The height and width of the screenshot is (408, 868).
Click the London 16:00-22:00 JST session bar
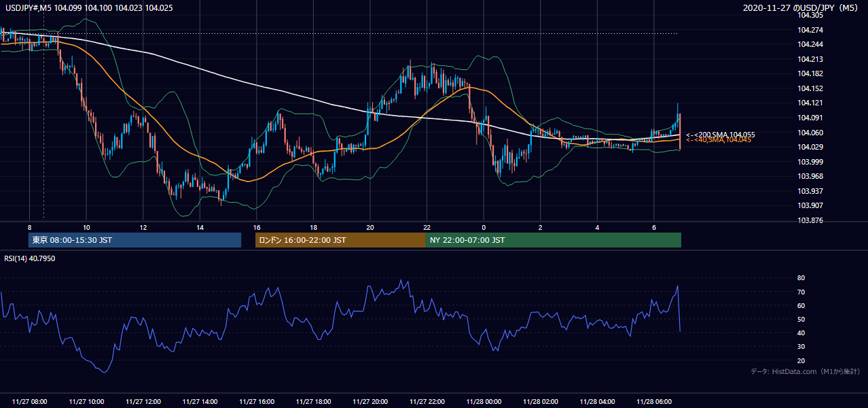[340, 240]
